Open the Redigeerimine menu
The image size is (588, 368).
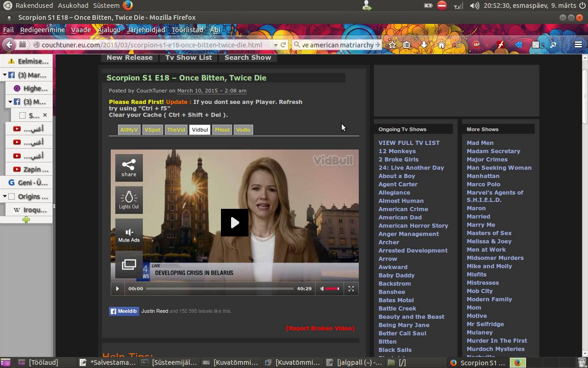click(42, 30)
